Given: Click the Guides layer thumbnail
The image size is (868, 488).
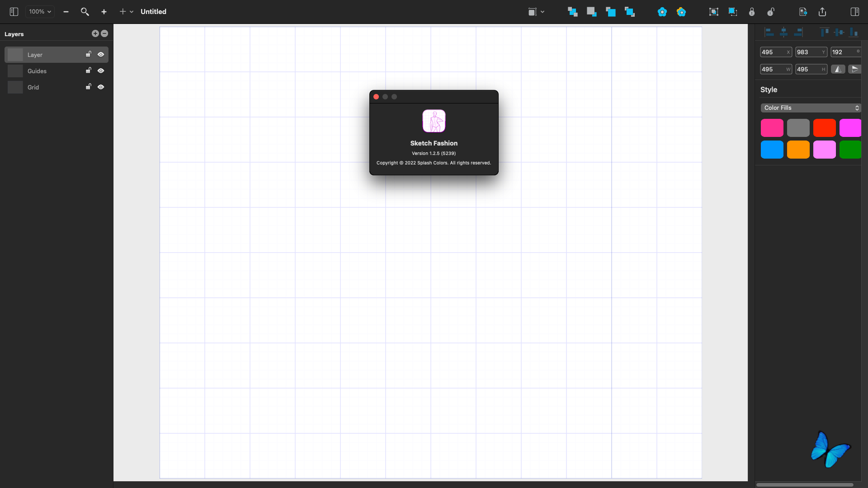Looking at the screenshot, I should point(15,71).
